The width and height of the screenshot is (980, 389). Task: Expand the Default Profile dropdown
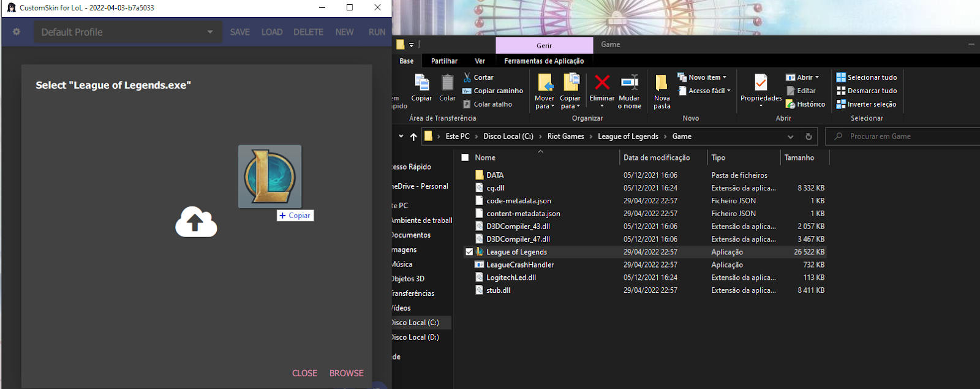[x=127, y=32]
